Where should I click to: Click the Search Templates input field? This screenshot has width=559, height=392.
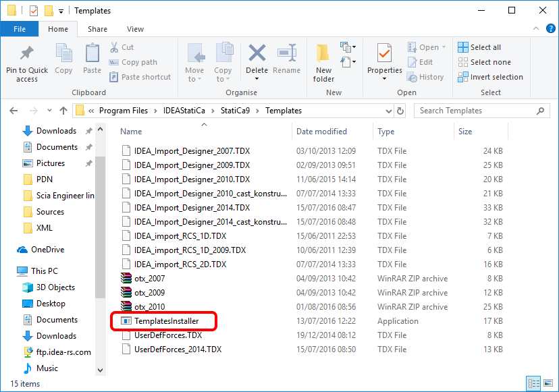coord(476,111)
